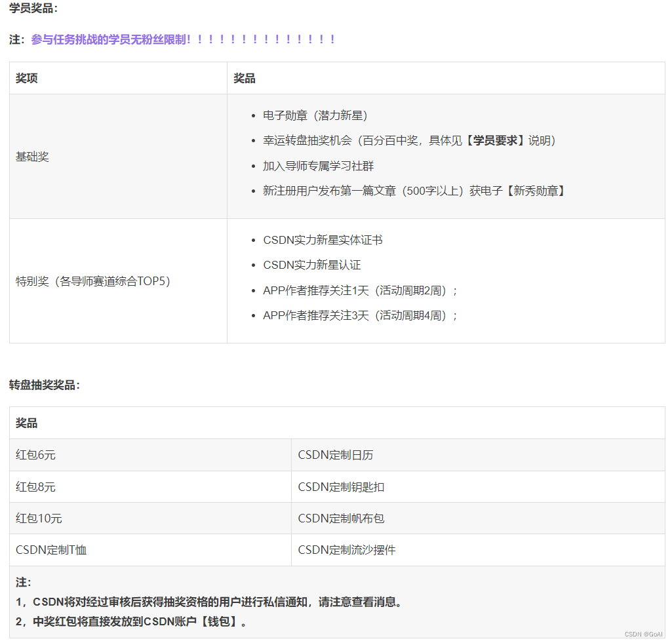The image size is (672, 643).
Task: Click the '奖品' header in the lottery prize table
Action: click(27, 423)
